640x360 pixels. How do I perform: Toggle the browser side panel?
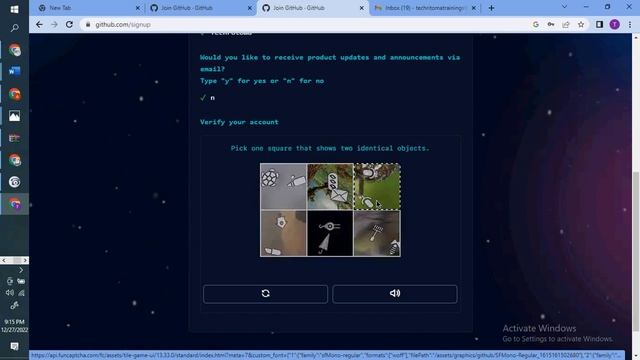point(599,24)
